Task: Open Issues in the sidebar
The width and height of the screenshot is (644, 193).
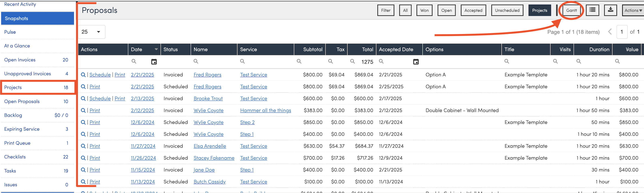Action: pyautogui.click(x=37, y=185)
